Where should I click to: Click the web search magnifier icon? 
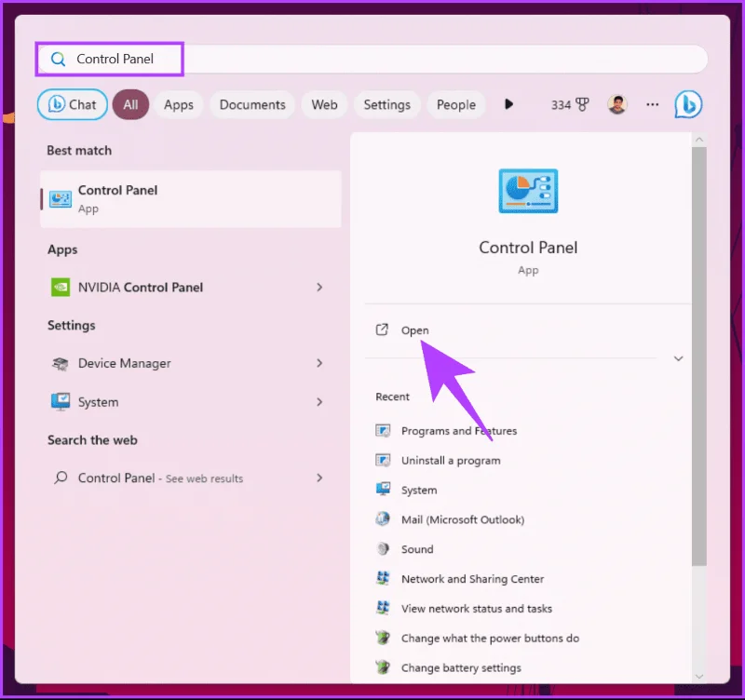[61, 478]
